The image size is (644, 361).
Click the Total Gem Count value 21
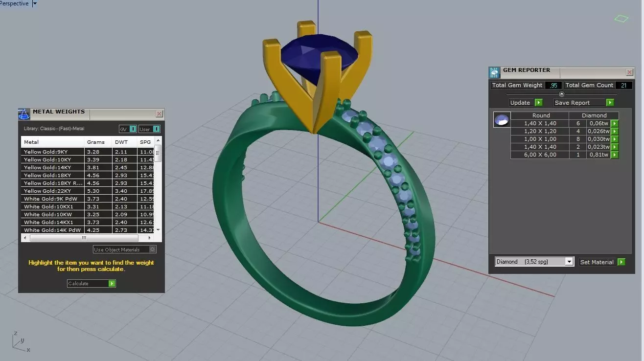(x=623, y=85)
